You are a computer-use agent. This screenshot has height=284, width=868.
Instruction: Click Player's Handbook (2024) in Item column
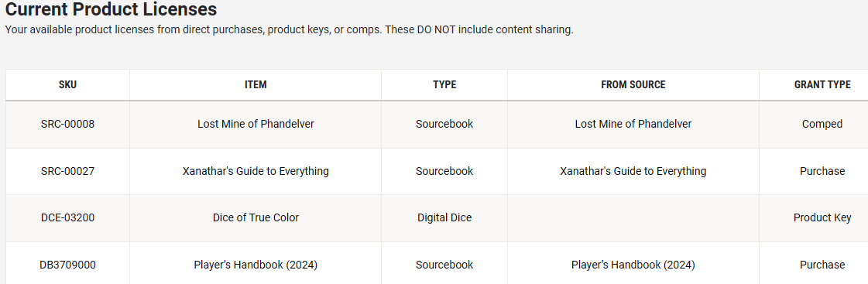256,265
